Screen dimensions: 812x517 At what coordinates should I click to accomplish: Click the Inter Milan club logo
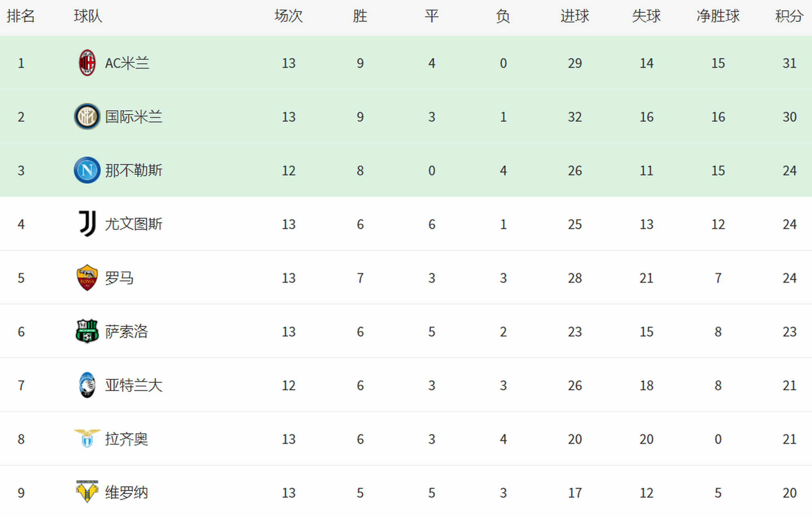pos(87,117)
